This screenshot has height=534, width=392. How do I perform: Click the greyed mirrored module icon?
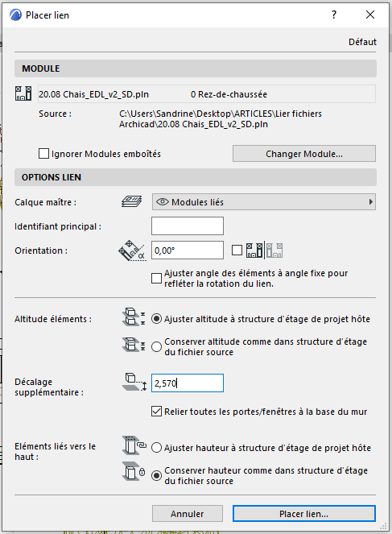click(x=274, y=250)
